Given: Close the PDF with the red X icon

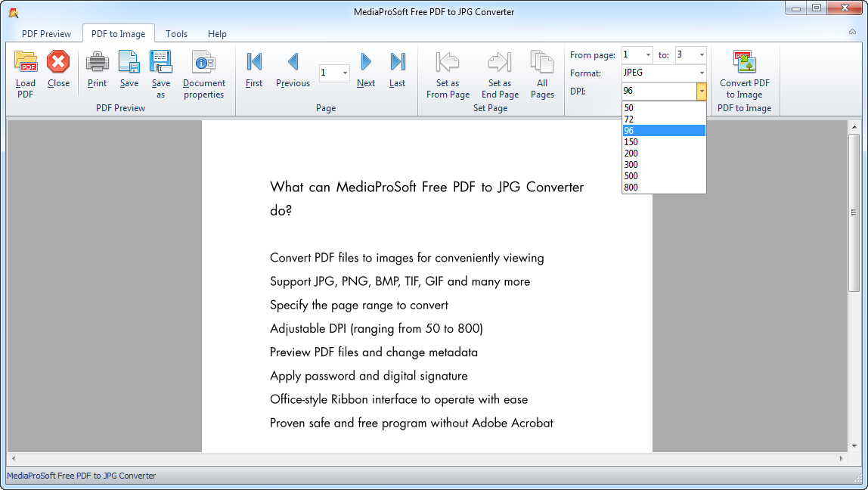Looking at the screenshot, I should pos(58,61).
